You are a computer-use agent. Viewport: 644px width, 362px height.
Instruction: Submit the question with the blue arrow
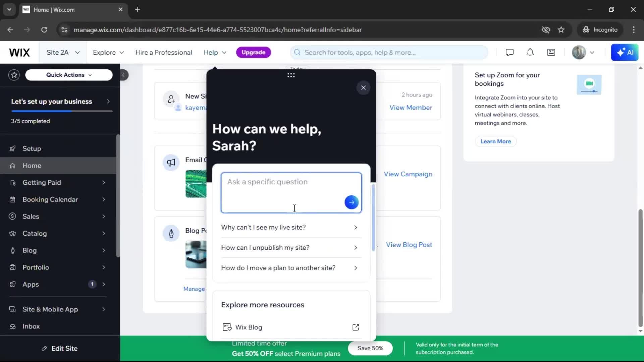point(352,202)
